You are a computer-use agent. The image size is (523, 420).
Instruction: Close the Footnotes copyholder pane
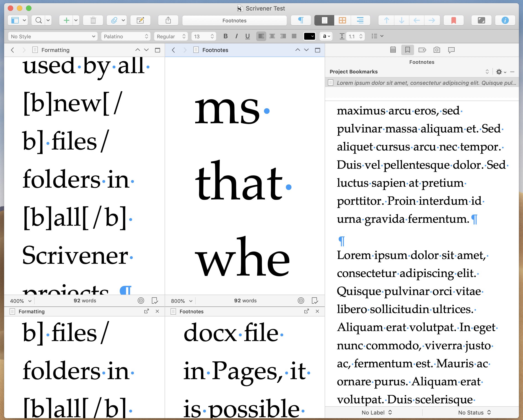317,311
